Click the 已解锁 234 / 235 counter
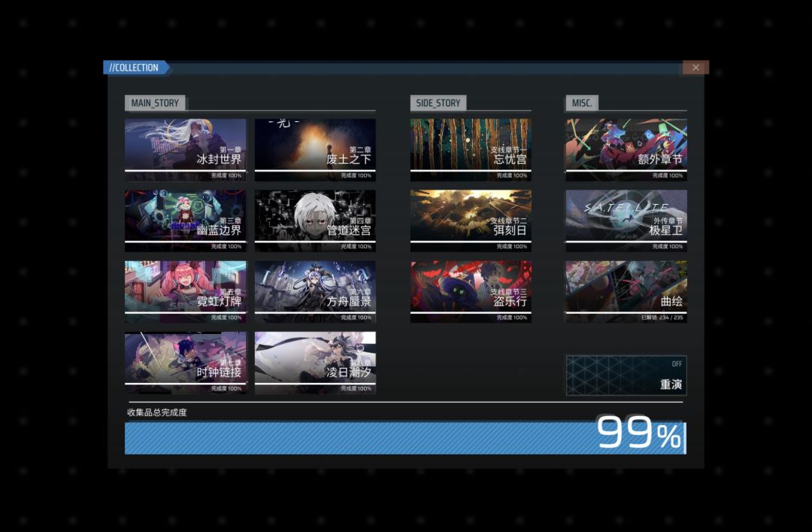812x532 pixels. (x=662, y=318)
